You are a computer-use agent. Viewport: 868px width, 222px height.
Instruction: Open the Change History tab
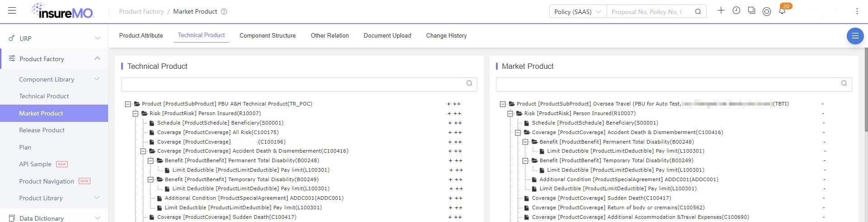coord(446,35)
